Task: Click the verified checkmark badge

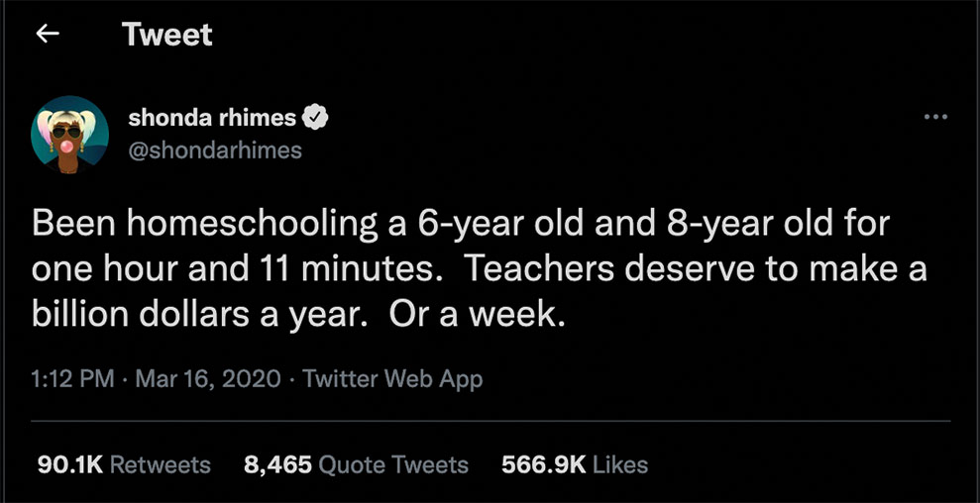Action: click(315, 118)
